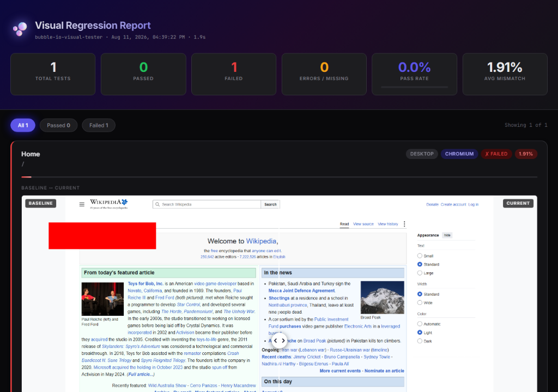Click More current events link
The height and width of the screenshot is (392, 558).
pos(340,371)
